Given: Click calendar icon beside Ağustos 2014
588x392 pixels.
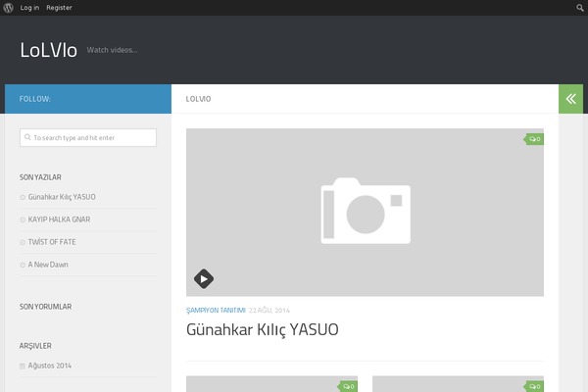Looking at the screenshot, I should pyautogui.click(x=23, y=367).
